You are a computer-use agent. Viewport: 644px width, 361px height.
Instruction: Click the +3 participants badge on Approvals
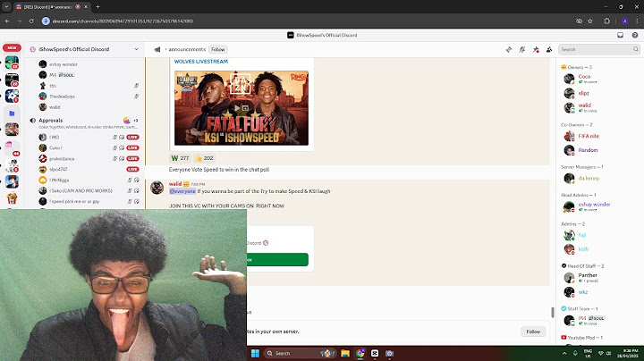136,121
